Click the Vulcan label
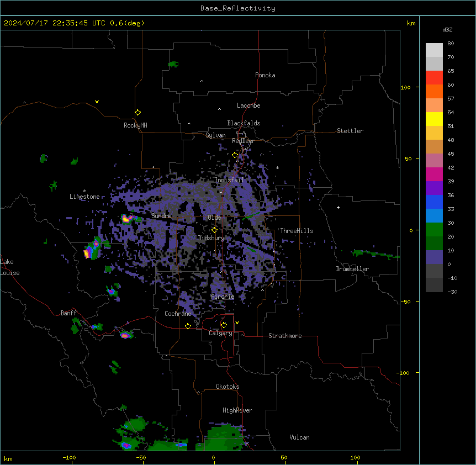 pyautogui.click(x=300, y=437)
